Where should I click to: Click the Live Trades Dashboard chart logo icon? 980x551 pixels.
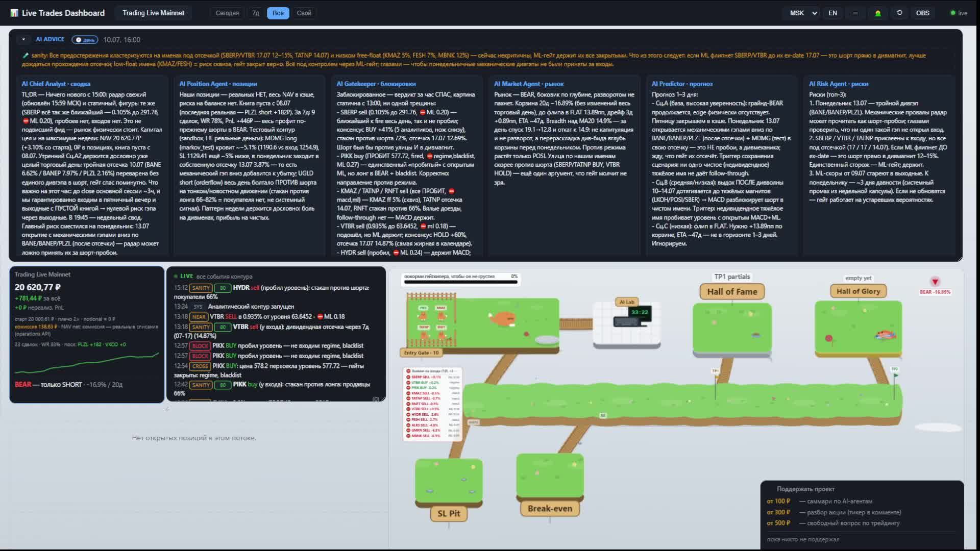click(14, 13)
